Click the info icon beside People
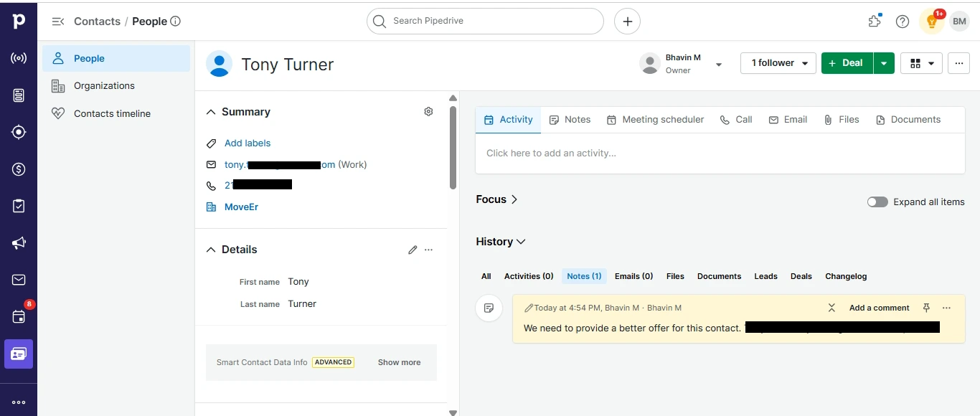980x416 pixels. tap(175, 22)
